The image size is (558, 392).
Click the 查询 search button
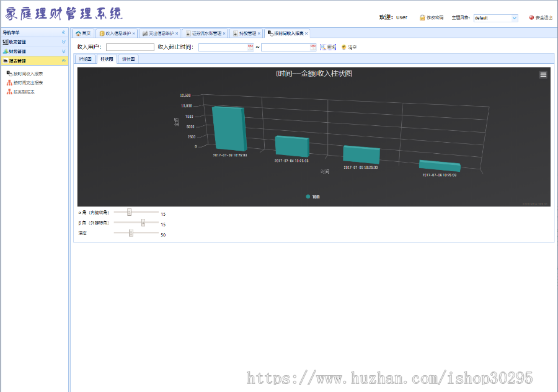point(327,47)
